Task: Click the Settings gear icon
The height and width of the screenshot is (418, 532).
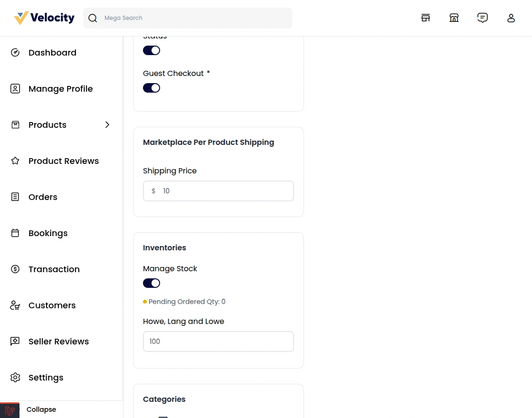Action: coord(15,377)
